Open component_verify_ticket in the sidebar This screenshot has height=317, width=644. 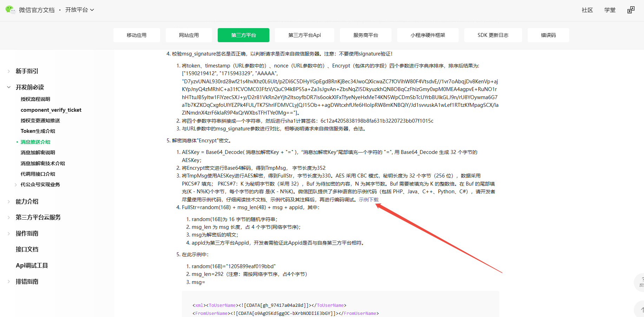pos(51,110)
